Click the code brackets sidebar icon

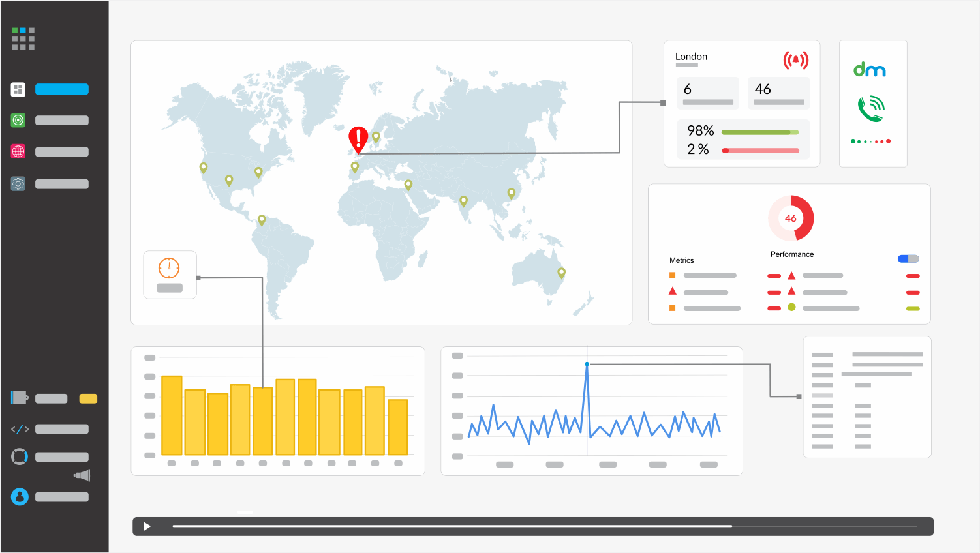tap(20, 429)
